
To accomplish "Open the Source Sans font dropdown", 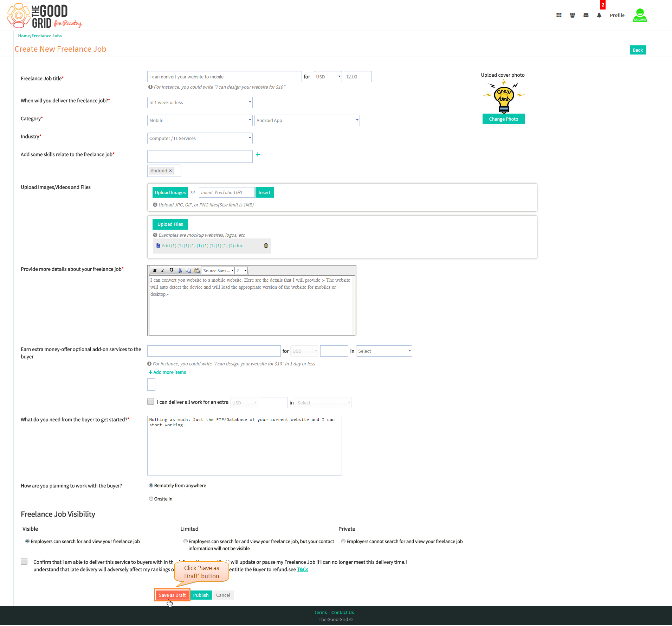I will (x=218, y=270).
